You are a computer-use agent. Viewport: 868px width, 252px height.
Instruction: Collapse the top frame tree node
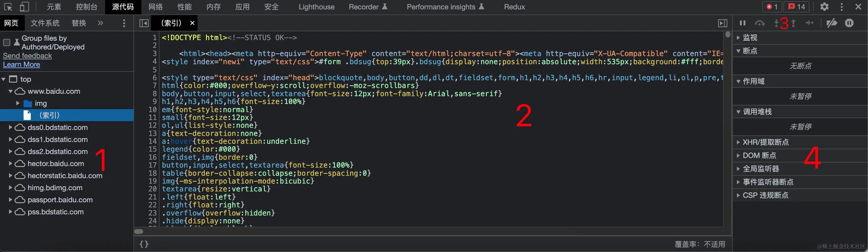[4, 79]
